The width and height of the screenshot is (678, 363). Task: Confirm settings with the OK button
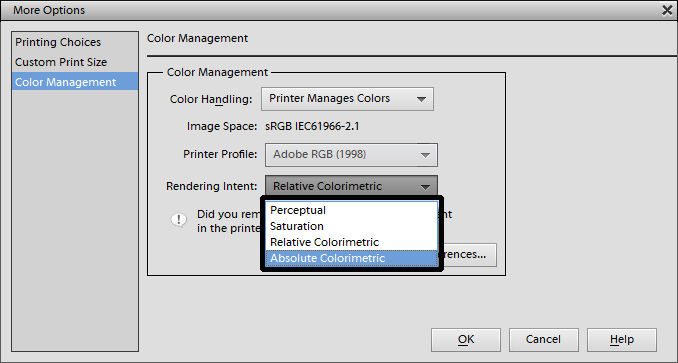(x=466, y=340)
